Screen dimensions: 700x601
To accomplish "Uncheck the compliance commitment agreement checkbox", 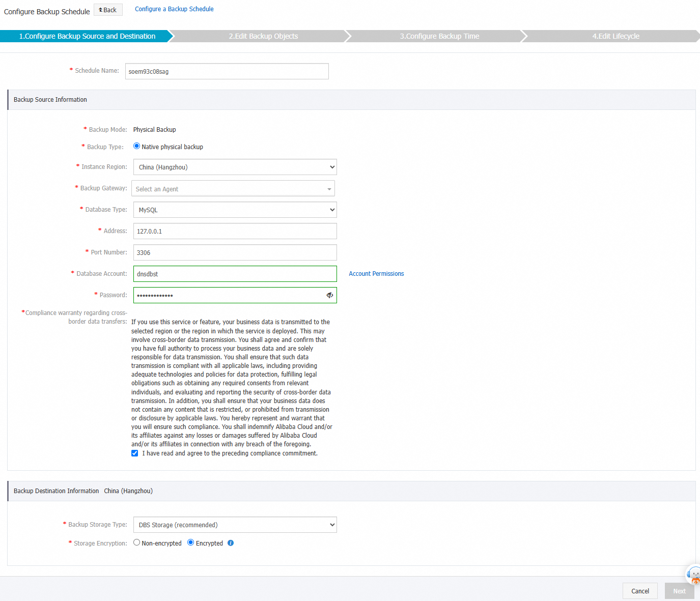I will [134, 453].
